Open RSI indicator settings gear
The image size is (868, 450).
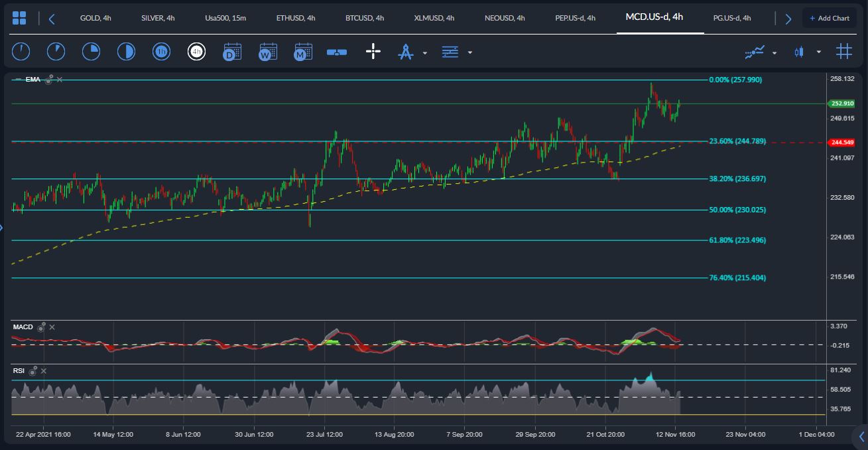pos(32,370)
